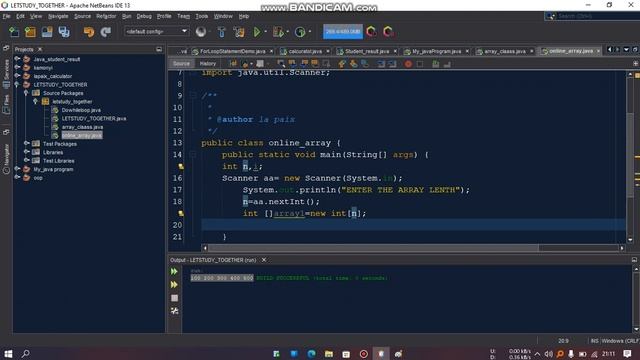
Task: Click the New Project toolbar icon
Action: (31, 32)
